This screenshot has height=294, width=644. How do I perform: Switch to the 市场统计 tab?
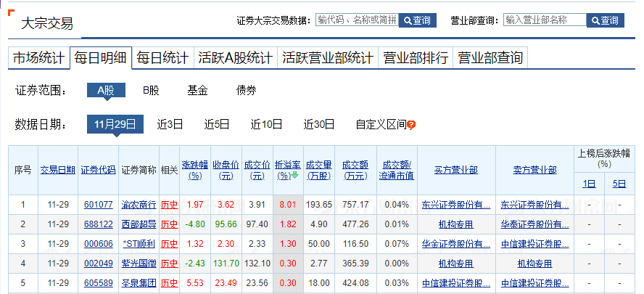[x=38, y=58]
